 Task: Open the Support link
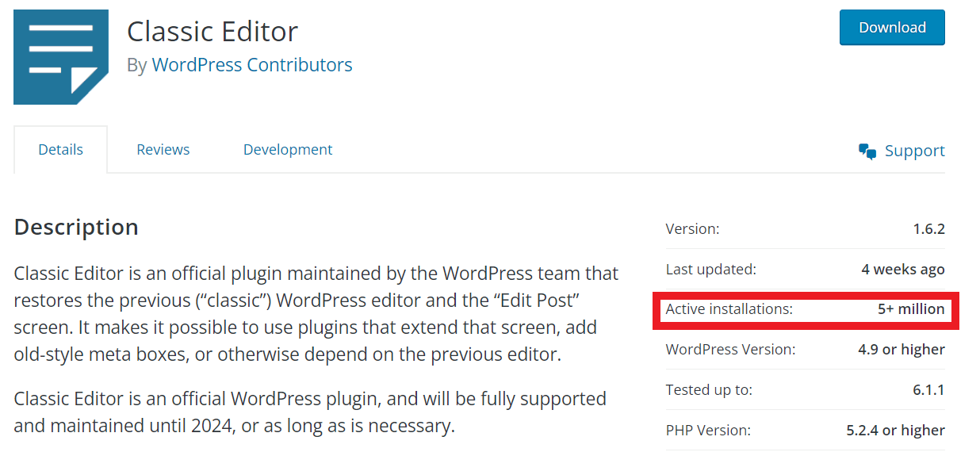(914, 151)
